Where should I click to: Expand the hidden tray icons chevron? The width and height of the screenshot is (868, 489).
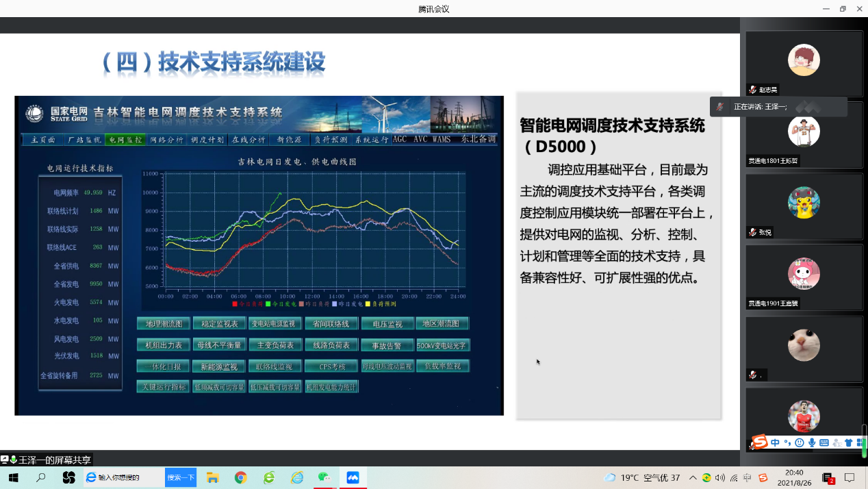pyautogui.click(x=693, y=477)
